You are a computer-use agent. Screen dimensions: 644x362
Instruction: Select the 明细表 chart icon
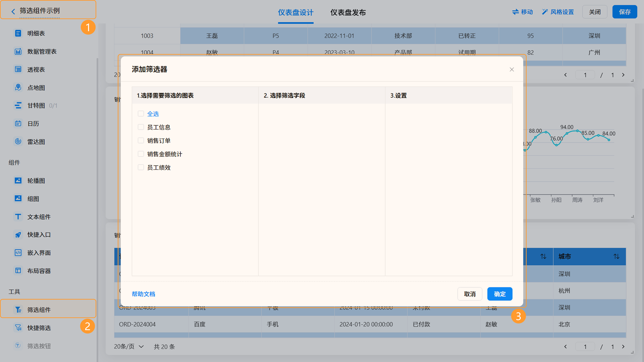coord(18,33)
